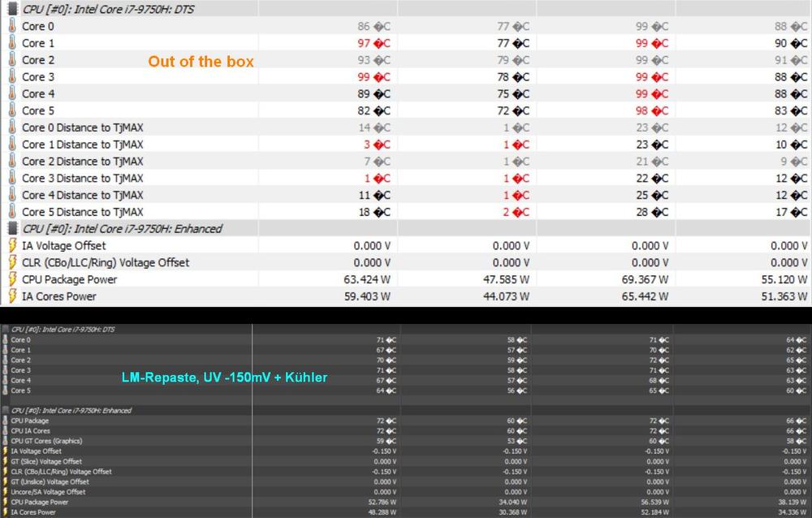This screenshot has height=518, width=812.
Task: Click the thermometer icon beside Core 0 Distance to TjMAX
Action: (12, 127)
